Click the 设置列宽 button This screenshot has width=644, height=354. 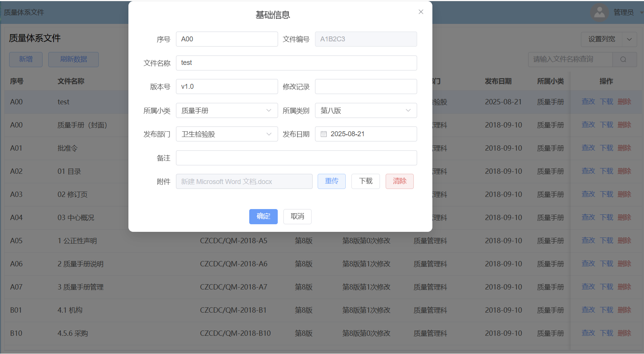click(601, 39)
